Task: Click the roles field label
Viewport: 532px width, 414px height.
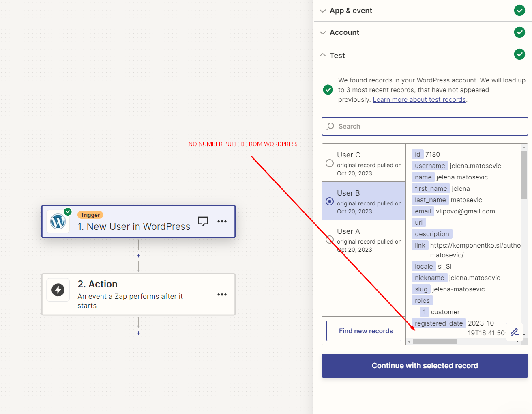Action: [422, 300]
